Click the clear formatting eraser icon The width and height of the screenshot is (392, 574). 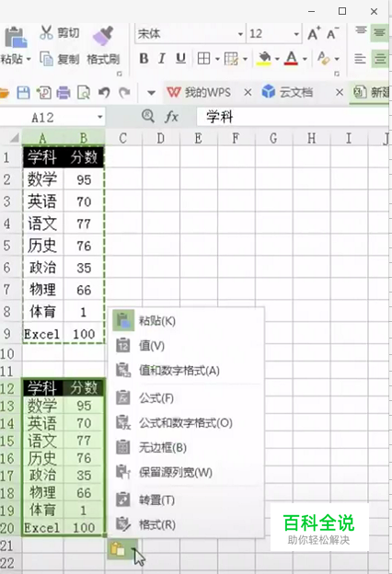pyautogui.click(x=324, y=59)
